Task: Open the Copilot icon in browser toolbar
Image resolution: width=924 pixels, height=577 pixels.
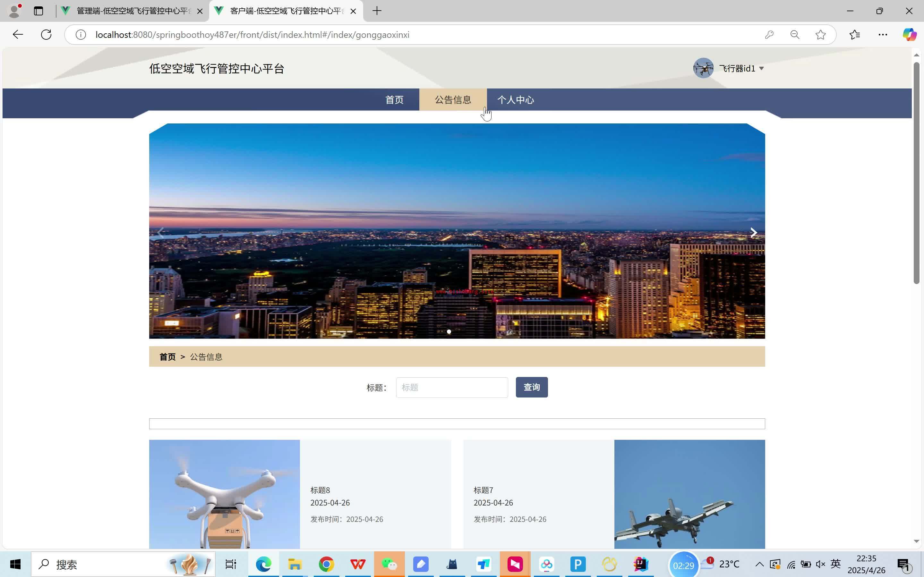Action: click(x=909, y=35)
